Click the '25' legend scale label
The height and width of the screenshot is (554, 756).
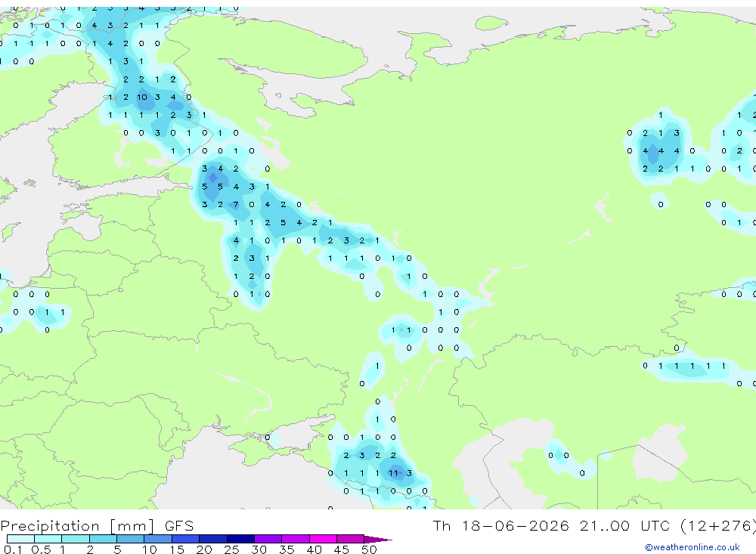[231, 549]
